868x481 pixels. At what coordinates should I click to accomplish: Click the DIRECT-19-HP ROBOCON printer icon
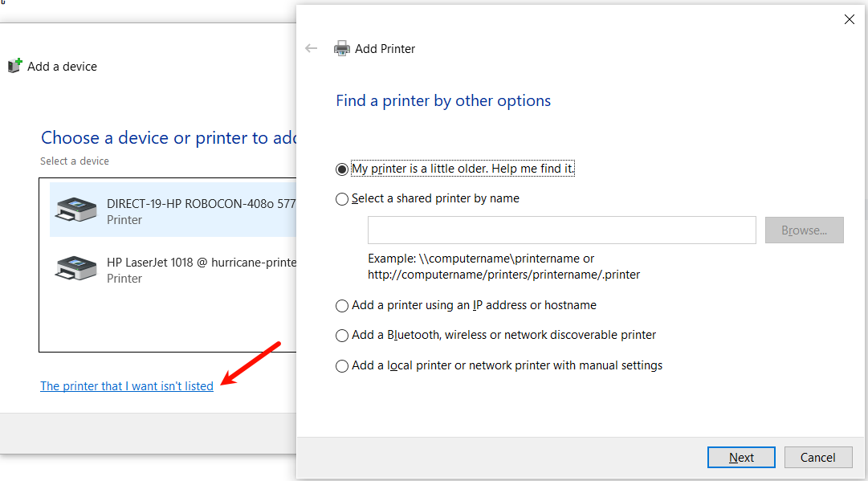75,210
